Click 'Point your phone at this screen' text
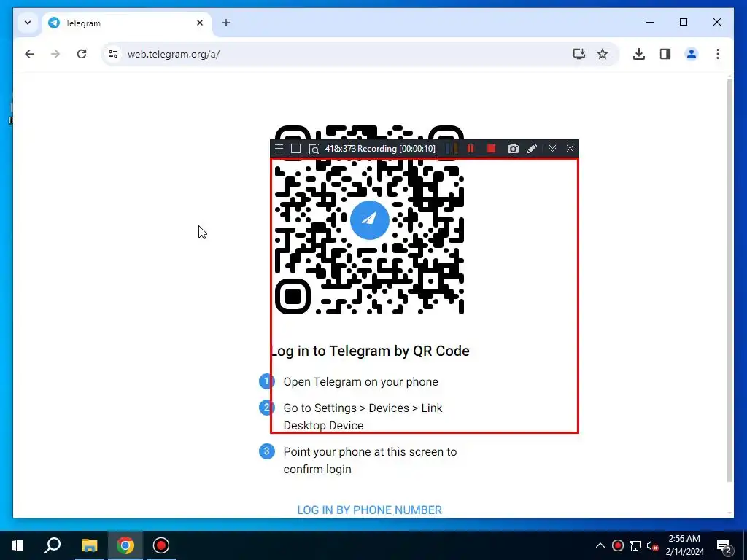The height and width of the screenshot is (560, 747). (x=370, y=460)
